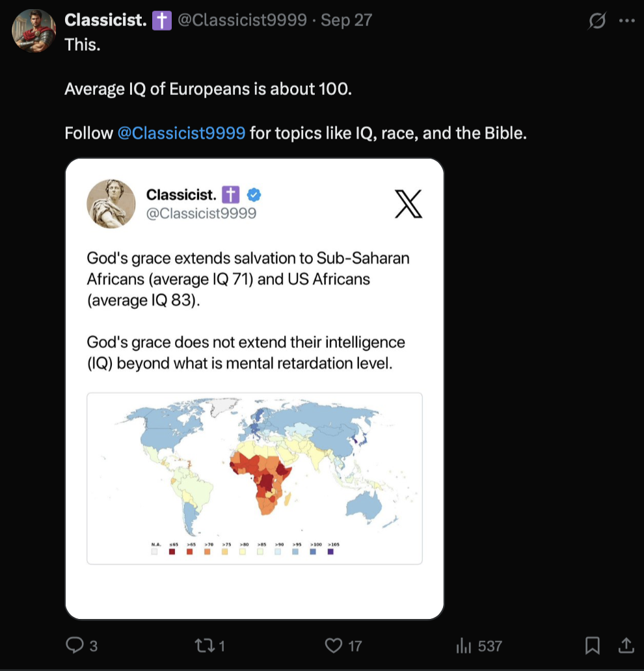This screenshot has width=644, height=671.
Task: Click the X logo in the quoted post
Action: pyautogui.click(x=409, y=204)
